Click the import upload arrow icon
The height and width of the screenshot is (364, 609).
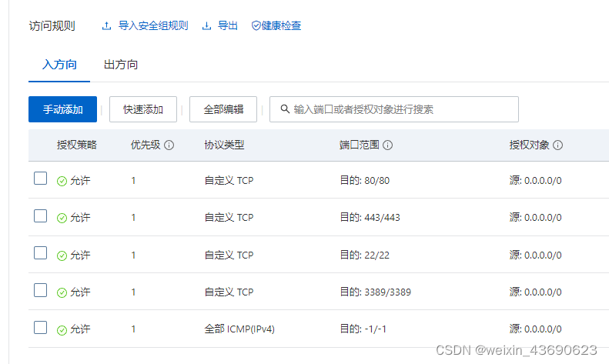pos(106,26)
